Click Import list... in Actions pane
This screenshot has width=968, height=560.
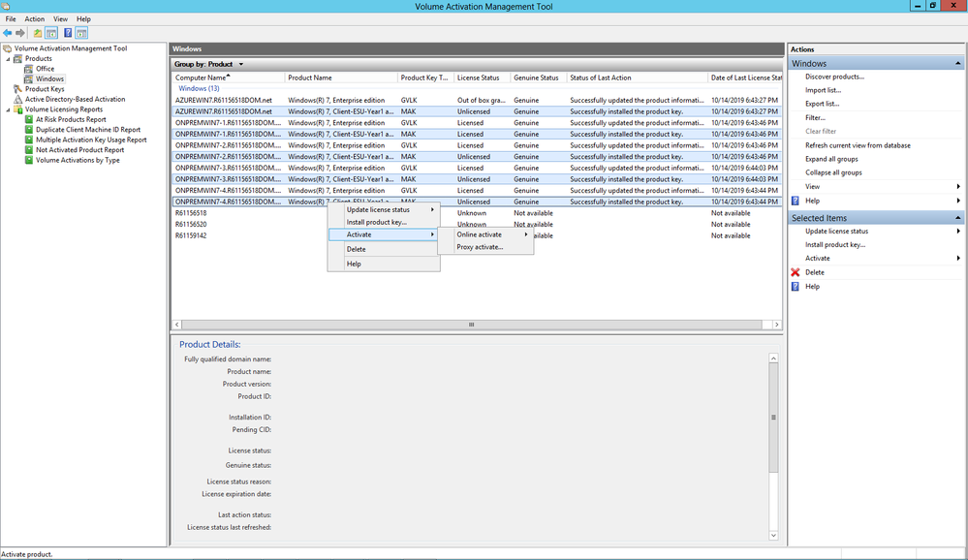(x=823, y=90)
